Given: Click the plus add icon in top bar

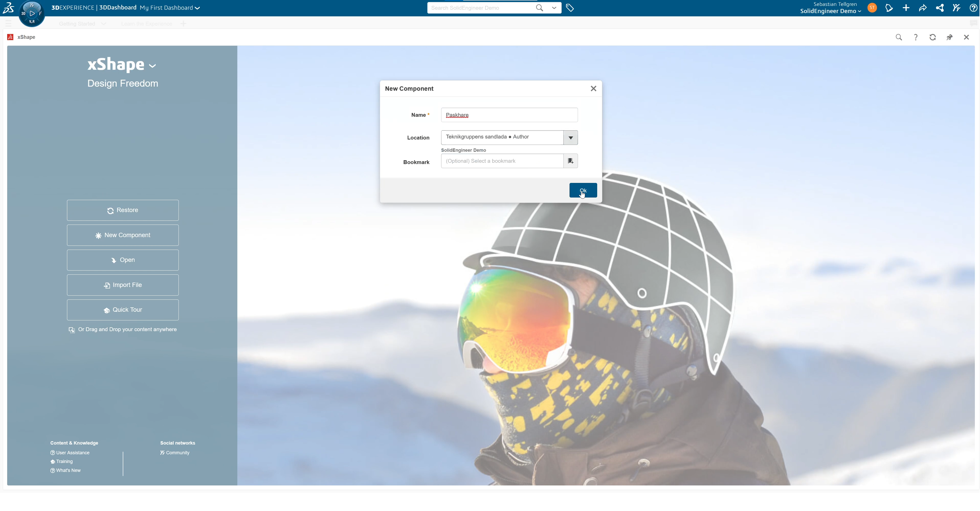Looking at the screenshot, I should click(x=906, y=8).
